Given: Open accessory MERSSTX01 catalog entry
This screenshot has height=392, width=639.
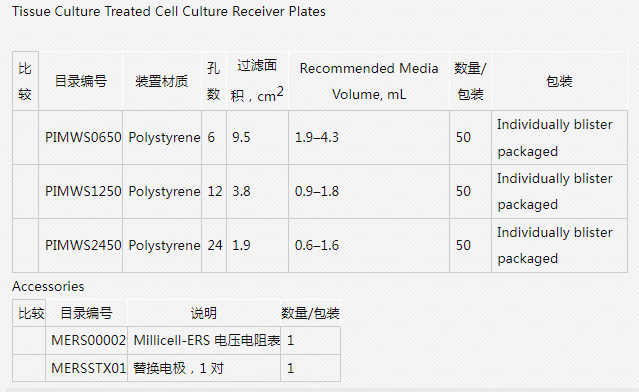Looking at the screenshot, I should click(88, 368).
